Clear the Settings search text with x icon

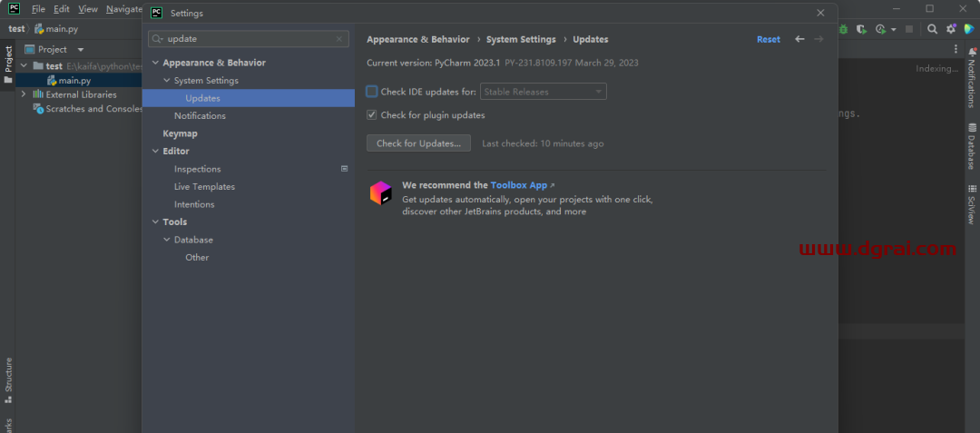[x=338, y=39]
